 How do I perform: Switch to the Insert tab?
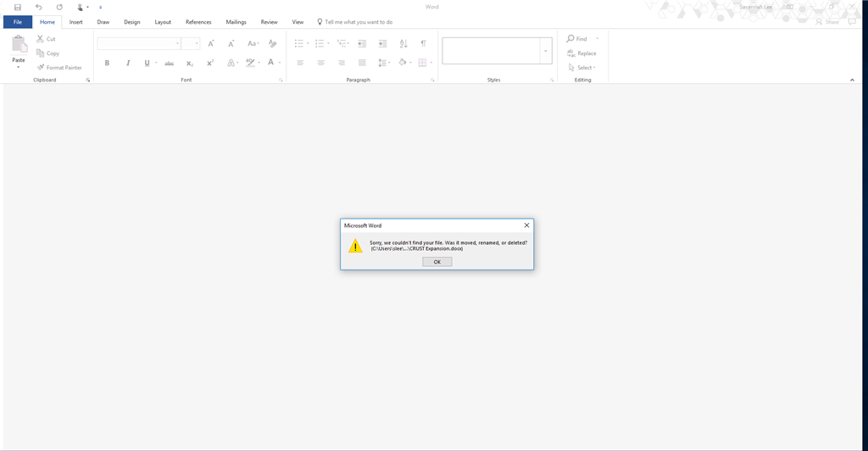(75, 22)
